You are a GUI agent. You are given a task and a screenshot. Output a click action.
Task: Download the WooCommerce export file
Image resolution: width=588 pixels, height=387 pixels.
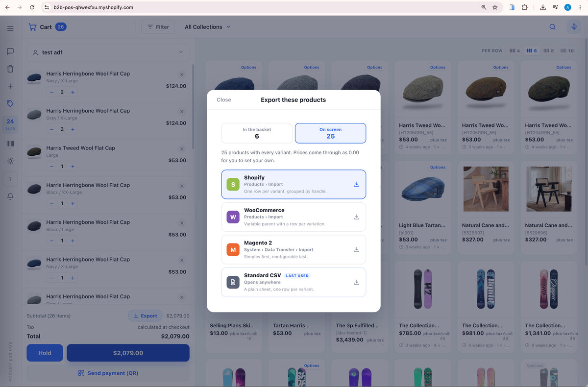tap(357, 217)
